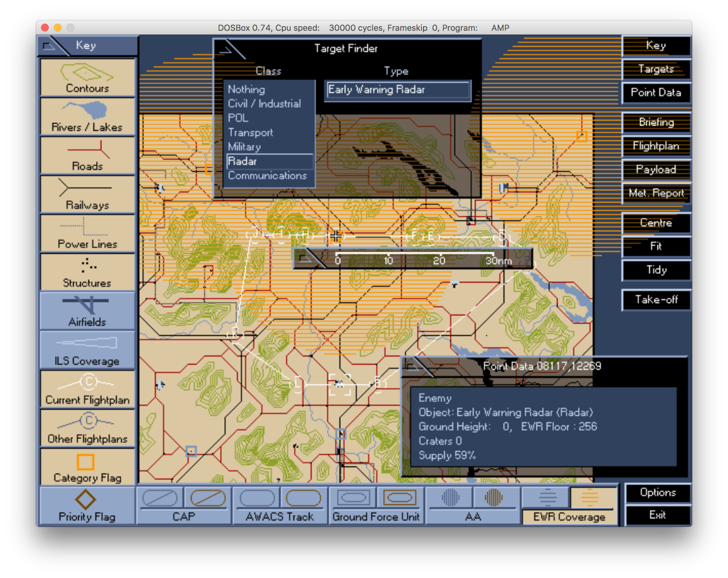
Task: Toggle the Roads map layer
Action: click(87, 155)
